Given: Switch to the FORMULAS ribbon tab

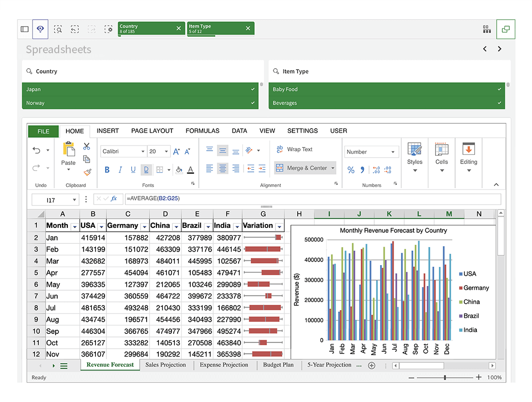Looking at the screenshot, I should click(x=202, y=131).
